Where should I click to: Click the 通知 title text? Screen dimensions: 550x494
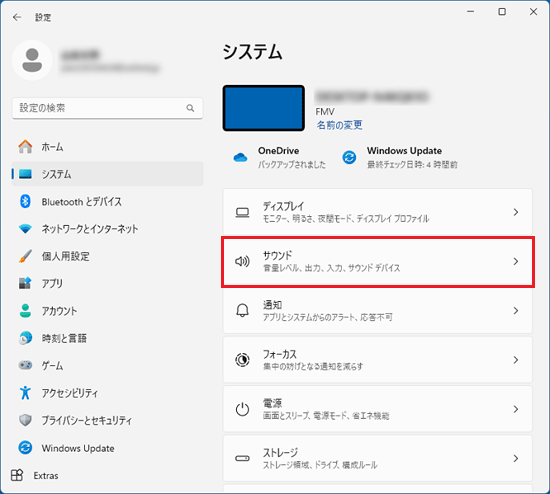[x=273, y=305]
